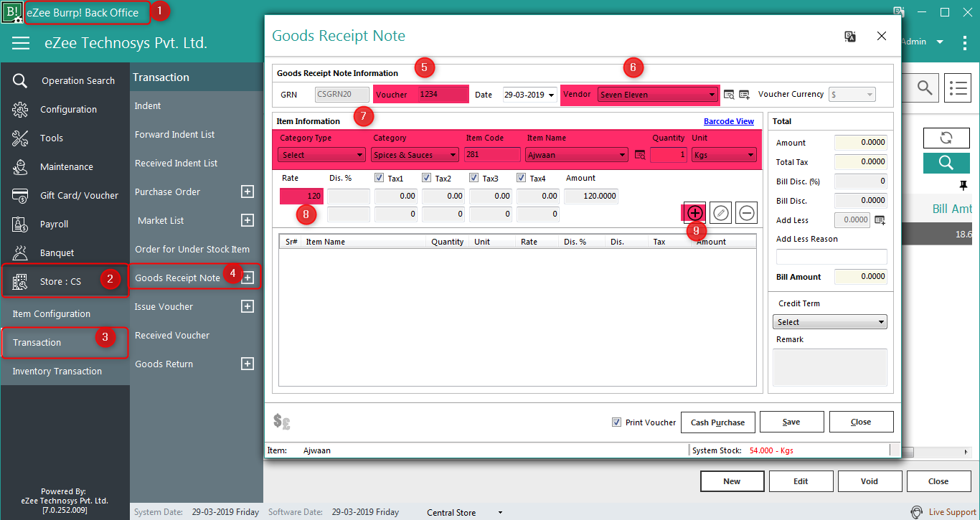The image size is (980, 520).
Task: Click the add item plus icon
Action: [x=694, y=213]
